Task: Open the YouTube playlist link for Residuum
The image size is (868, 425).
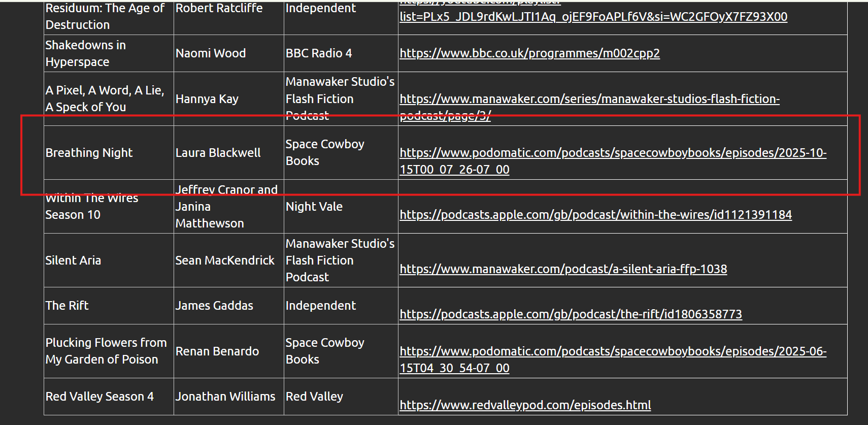Action: pos(593,17)
